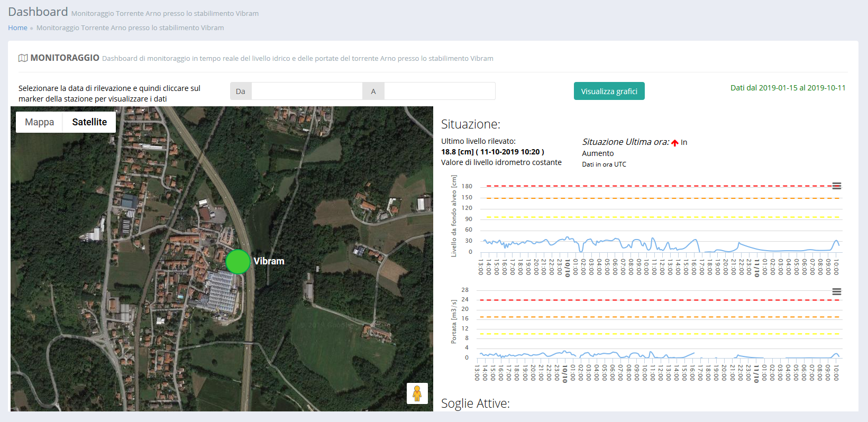Click the red 24 m3/s threshold line
This screenshot has width=868, height=422.
click(x=660, y=300)
